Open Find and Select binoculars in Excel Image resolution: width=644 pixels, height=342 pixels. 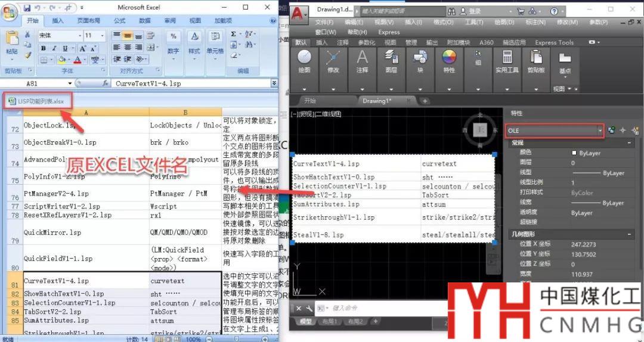249,45
